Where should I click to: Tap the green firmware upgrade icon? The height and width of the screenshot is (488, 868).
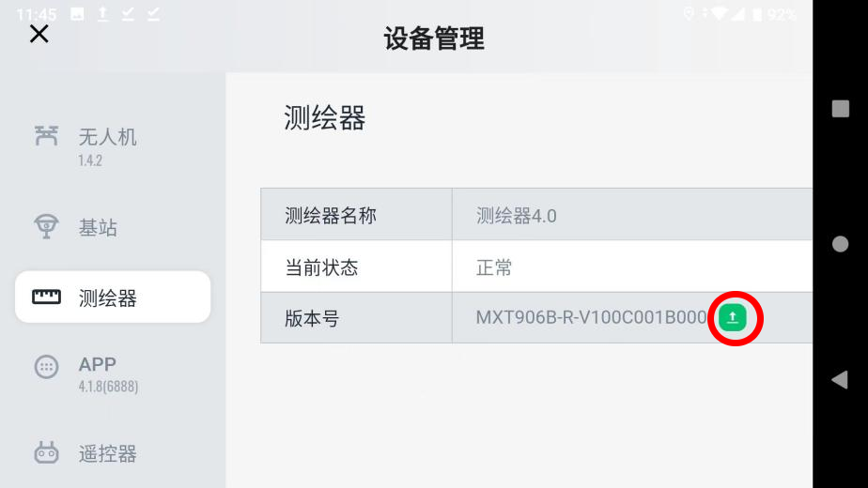733,318
